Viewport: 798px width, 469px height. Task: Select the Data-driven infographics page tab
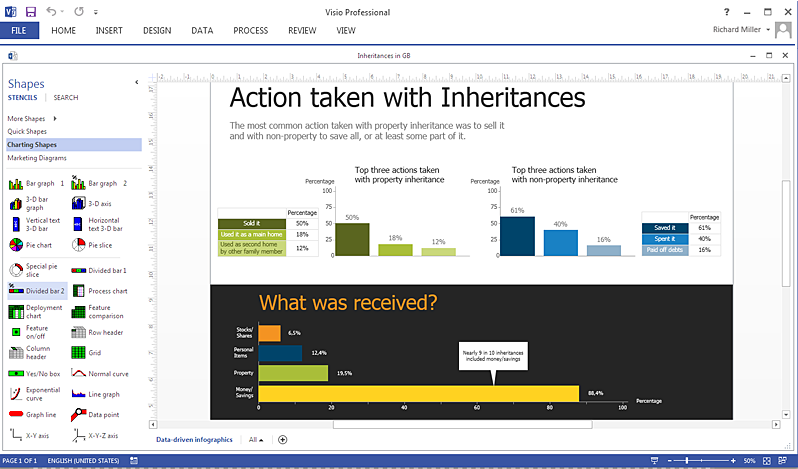pos(194,439)
